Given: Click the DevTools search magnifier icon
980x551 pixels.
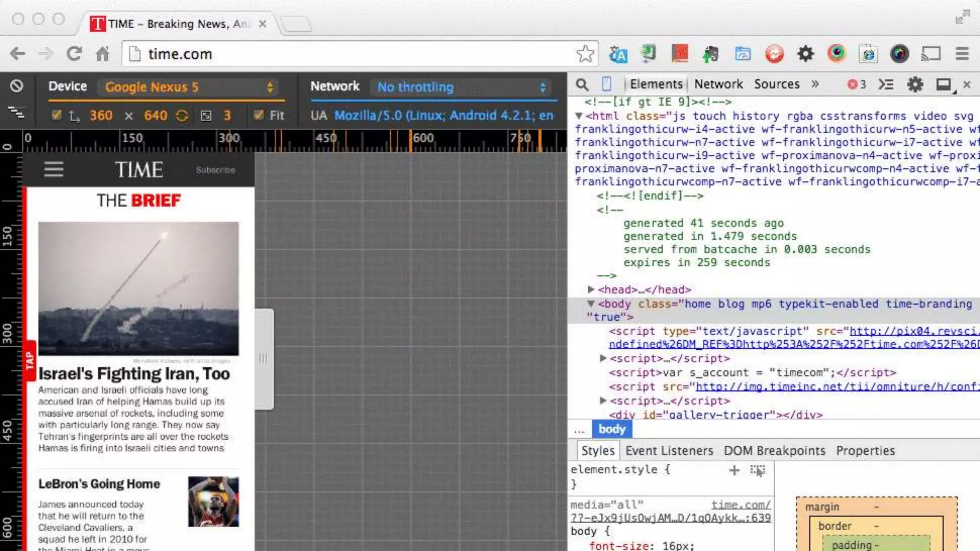Looking at the screenshot, I should [x=582, y=85].
